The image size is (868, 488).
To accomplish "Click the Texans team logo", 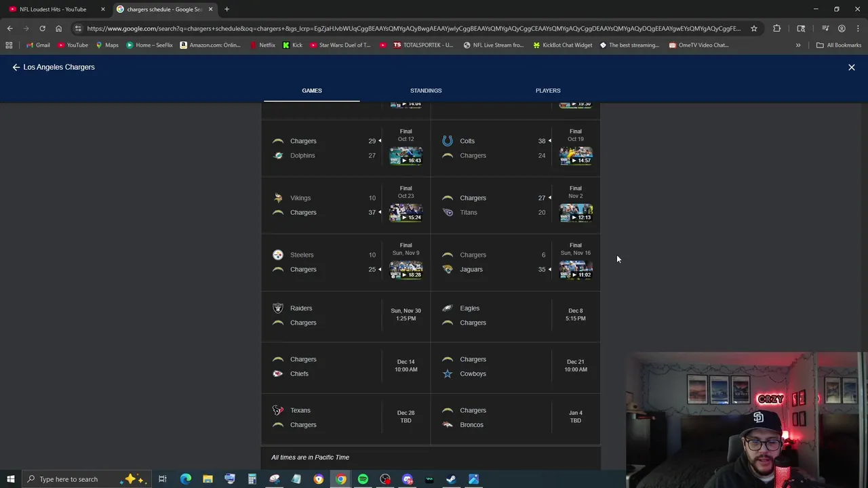I will pyautogui.click(x=277, y=410).
